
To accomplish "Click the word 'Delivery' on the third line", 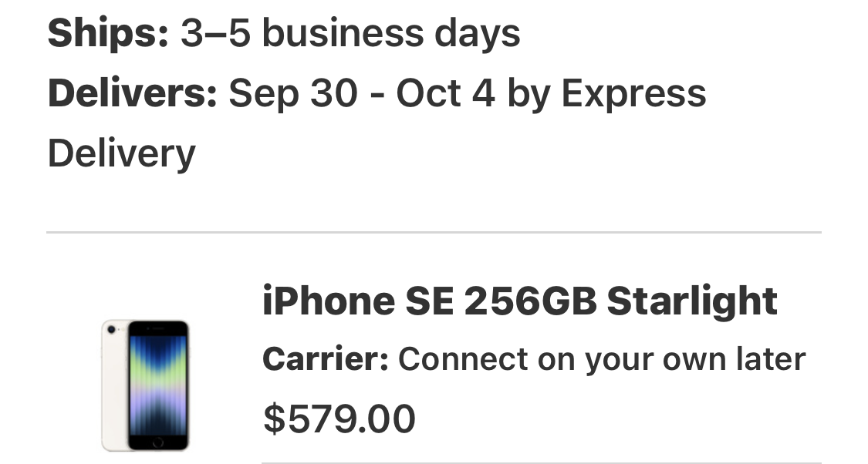I will point(121,153).
